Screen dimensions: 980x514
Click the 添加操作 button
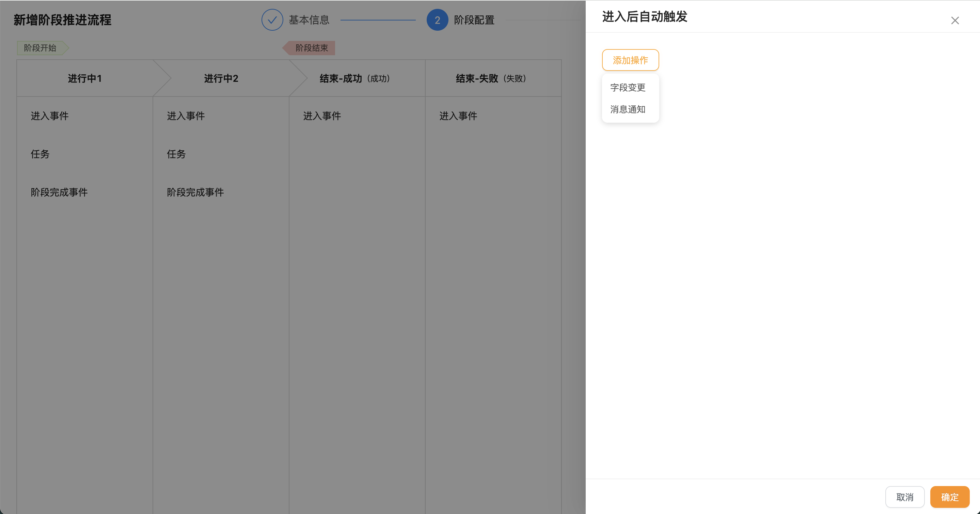(x=630, y=60)
